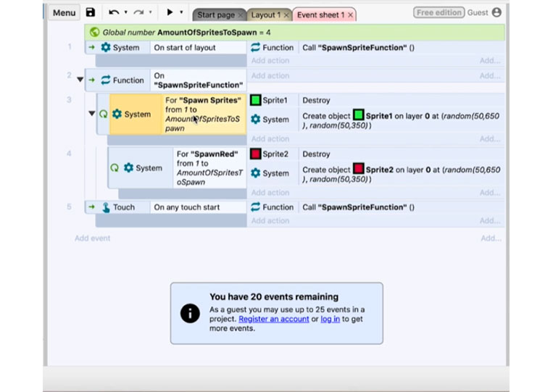Save the project with the floppy icon
Screen dimensions: 553x392
click(91, 12)
